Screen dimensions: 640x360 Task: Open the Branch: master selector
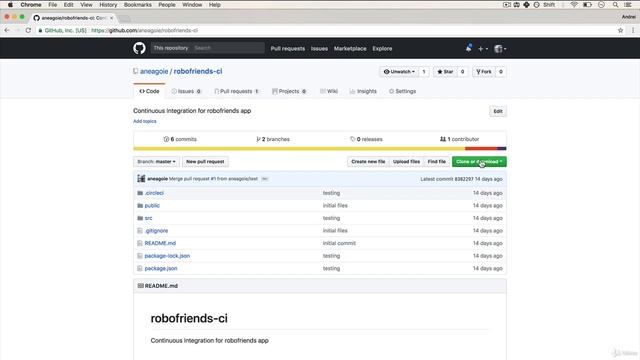click(x=156, y=162)
